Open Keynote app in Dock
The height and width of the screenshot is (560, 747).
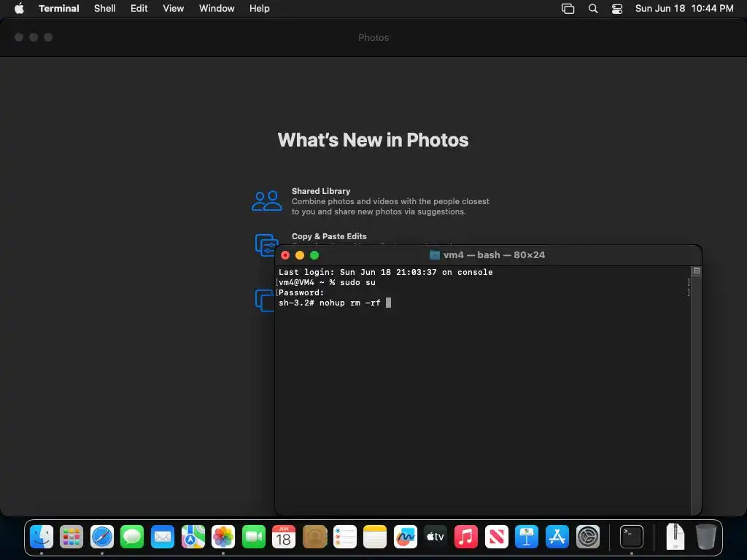click(x=527, y=537)
